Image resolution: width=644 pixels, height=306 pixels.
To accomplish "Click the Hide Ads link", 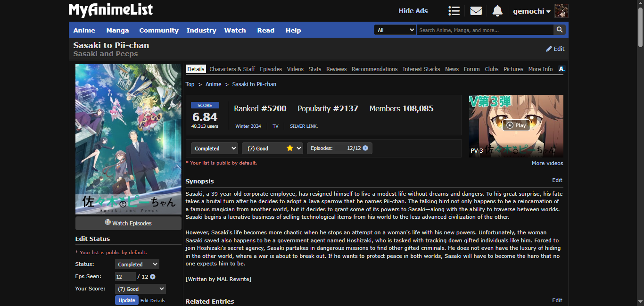I will [413, 11].
